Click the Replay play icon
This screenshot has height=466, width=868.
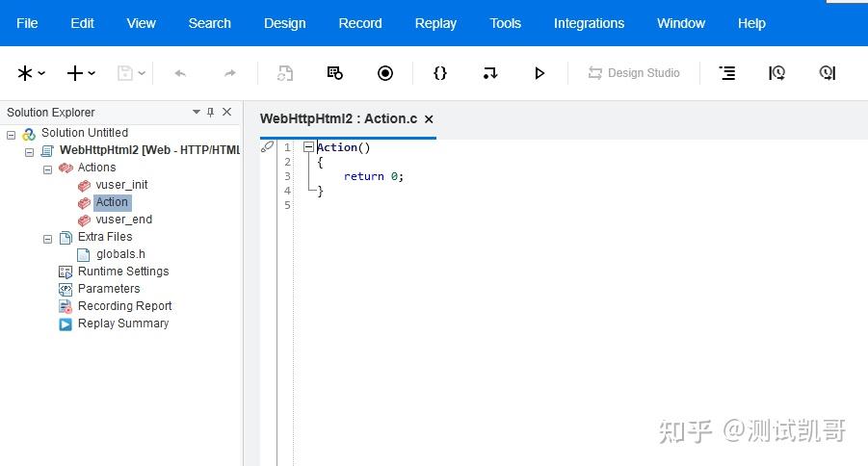tap(539, 73)
